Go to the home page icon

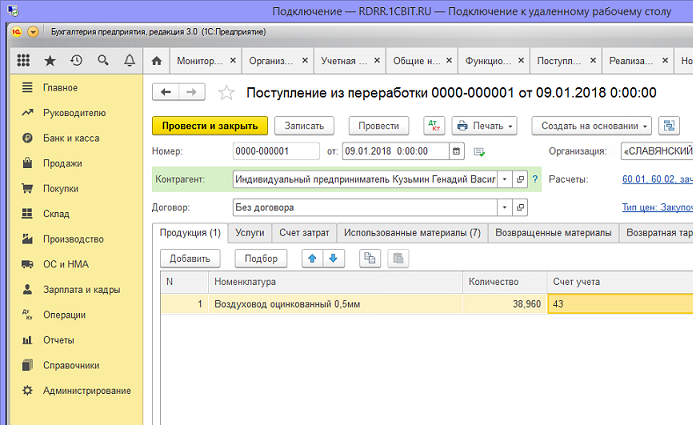156,61
